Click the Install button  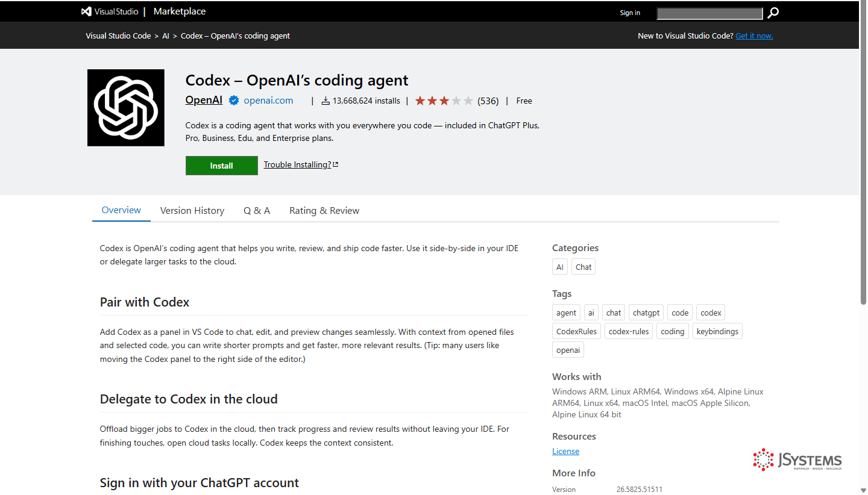pyautogui.click(x=222, y=166)
